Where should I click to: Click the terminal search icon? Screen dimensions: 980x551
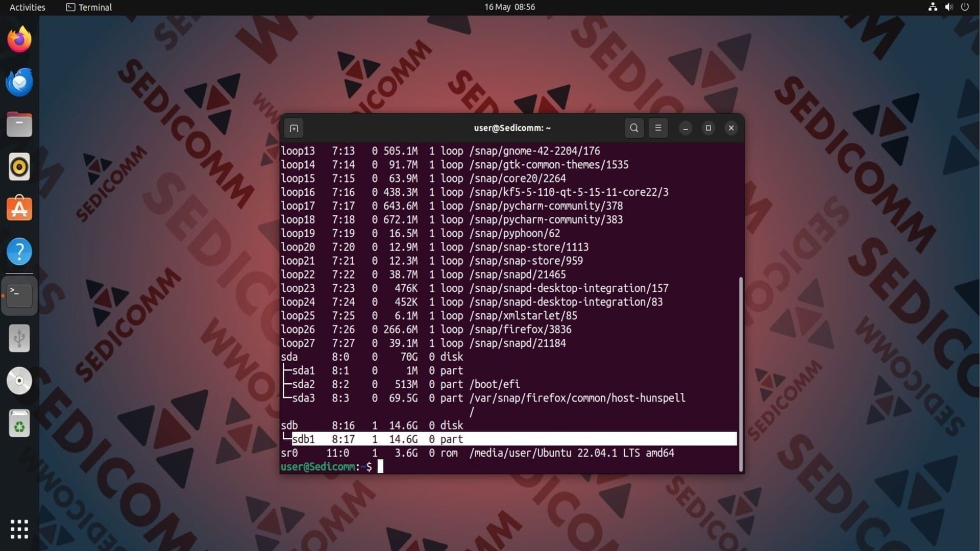pos(634,128)
